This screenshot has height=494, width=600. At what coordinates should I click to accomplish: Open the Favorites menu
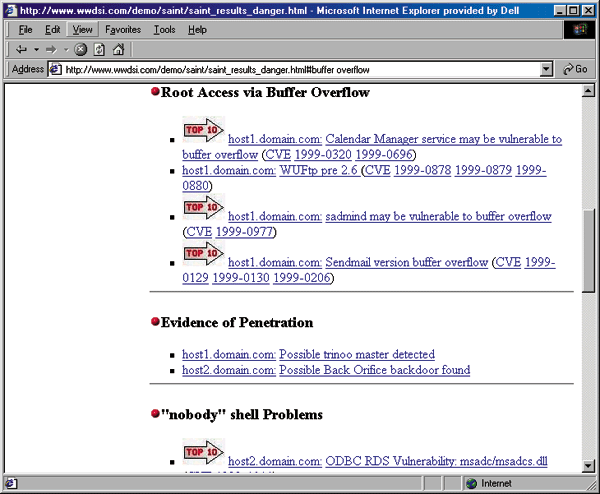tap(123, 30)
